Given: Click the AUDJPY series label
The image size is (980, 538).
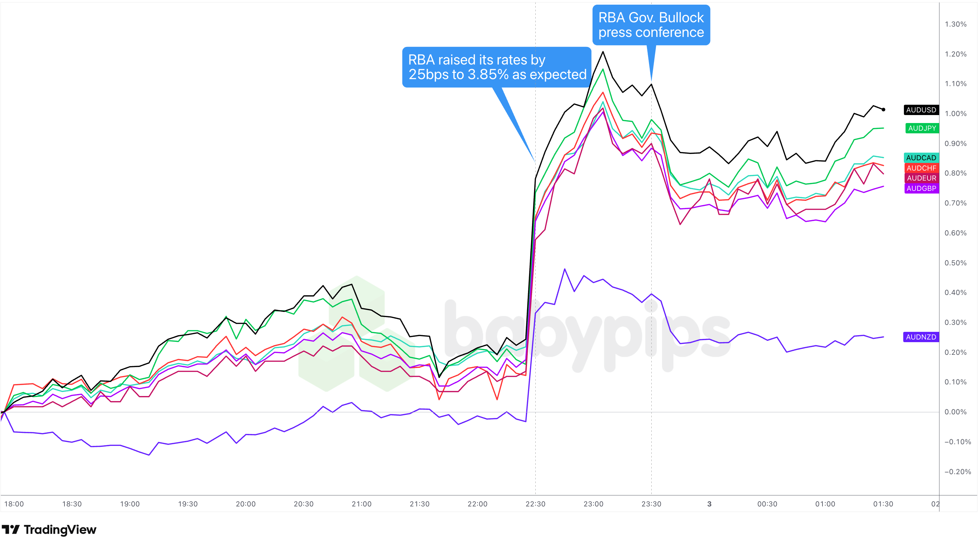Looking at the screenshot, I should (922, 128).
